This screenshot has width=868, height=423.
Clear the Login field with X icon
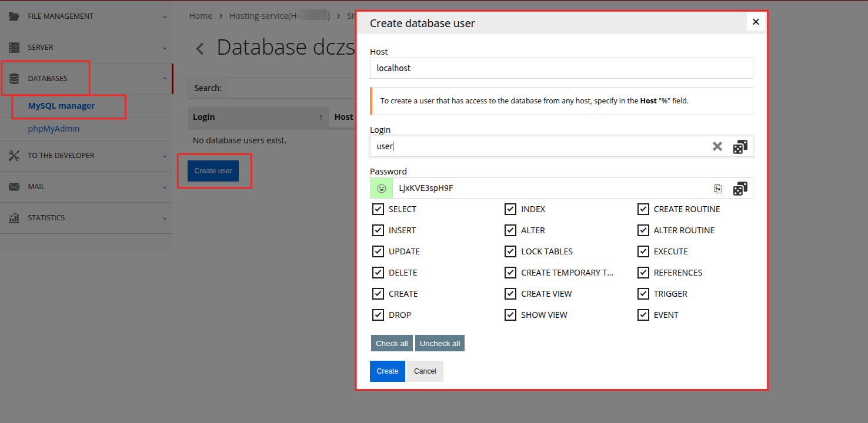click(717, 147)
